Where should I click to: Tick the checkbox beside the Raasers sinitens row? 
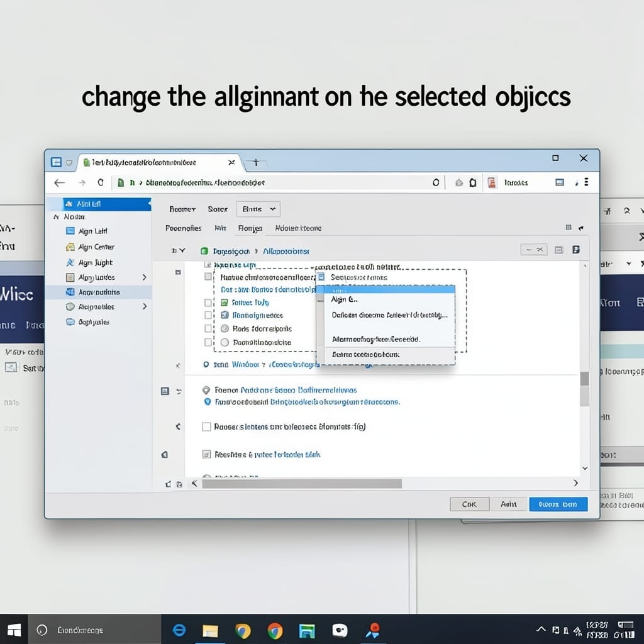point(206,427)
